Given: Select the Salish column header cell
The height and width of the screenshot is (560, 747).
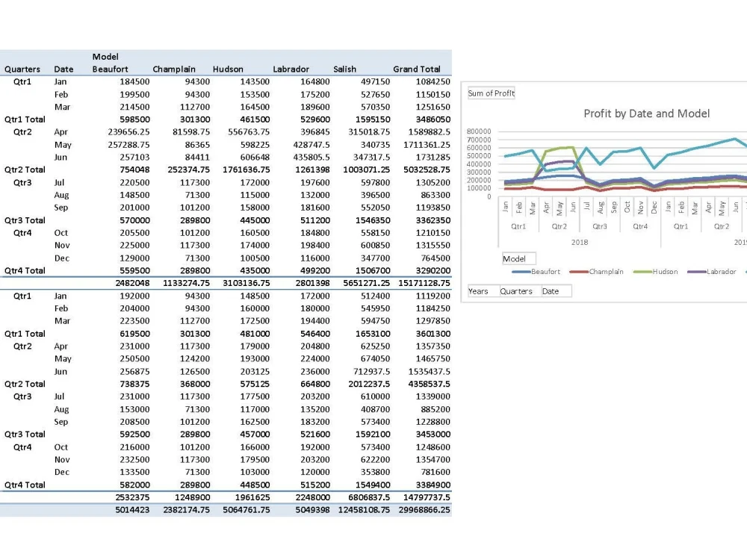Looking at the screenshot, I should point(344,69).
